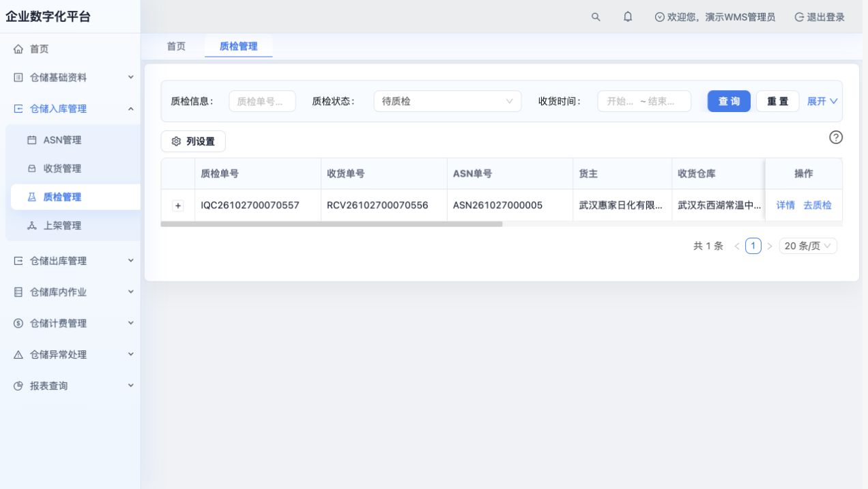Open the 20 条/页 page size dropdown
Viewport: 868px width, 489px height.
(808, 246)
